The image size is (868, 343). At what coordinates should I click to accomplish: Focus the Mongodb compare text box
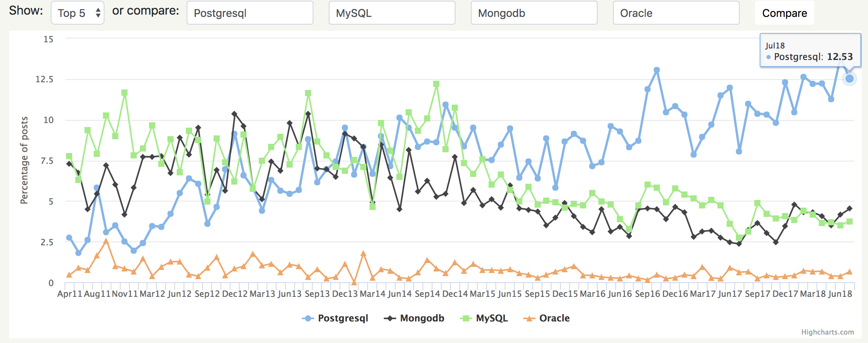click(534, 13)
